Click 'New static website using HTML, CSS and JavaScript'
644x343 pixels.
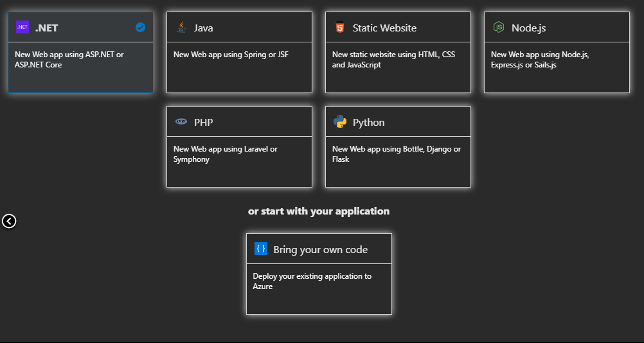point(393,60)
